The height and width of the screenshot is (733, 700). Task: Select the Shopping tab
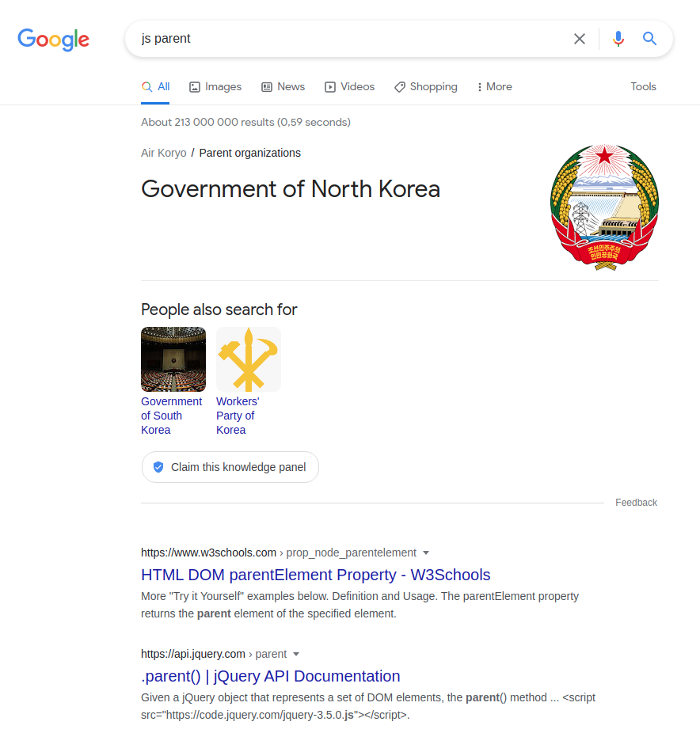click(x=425, y=87)
